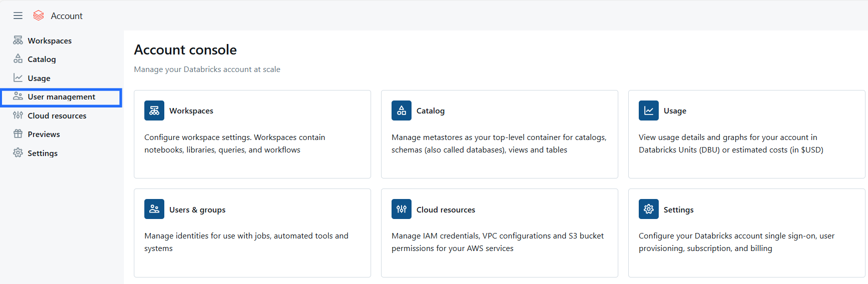The height and width of the screenshot is (284, 868).
Task: Click the Usage card chart icon
Action: click(x=648, y=110)
